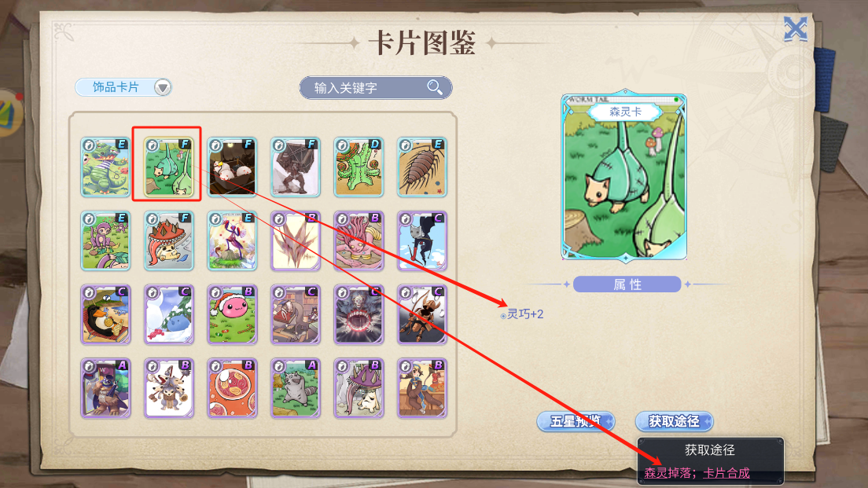Select the brown isopod bug card
This screenshot has height=488, width=868.
(x=422, y=167)
